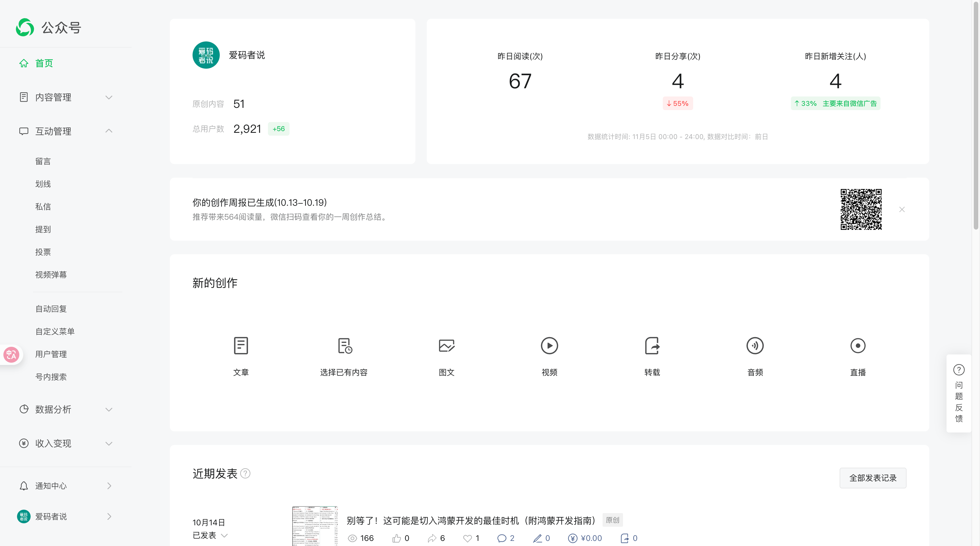Click the 全部发表记录 button

[873, 478]
